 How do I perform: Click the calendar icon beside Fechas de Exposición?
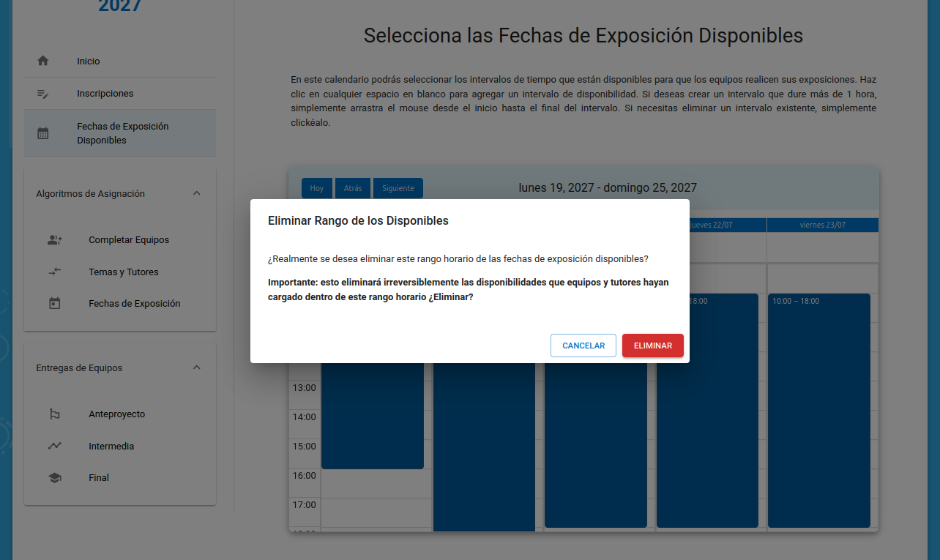point(55,303)
